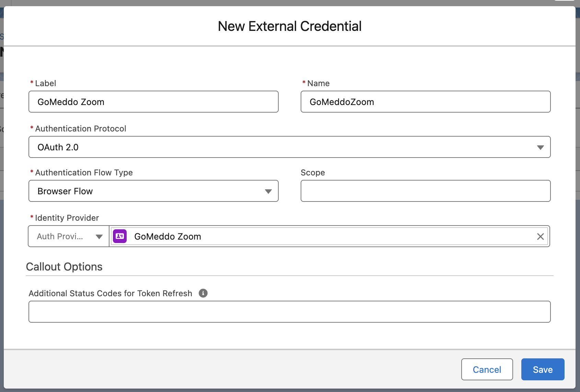Click the GoMeddo Zoom identity provider text
Screen dimensions: 580x392
coord(167,236)
